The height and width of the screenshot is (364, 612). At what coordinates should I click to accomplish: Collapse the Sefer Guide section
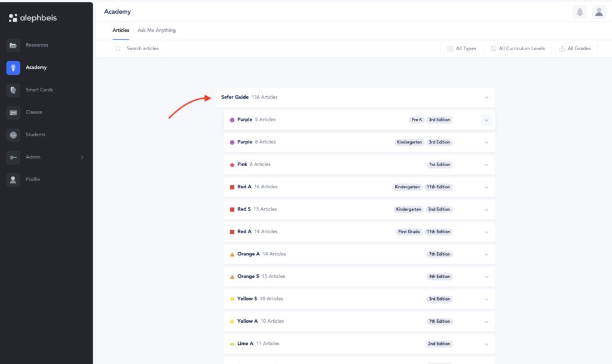486,97
